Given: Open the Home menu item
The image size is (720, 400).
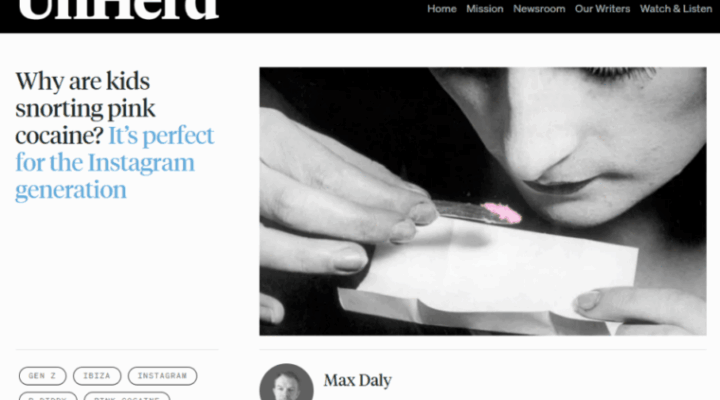Looking at the screenshot, I should pyautogui.click(x=442, y=9).
